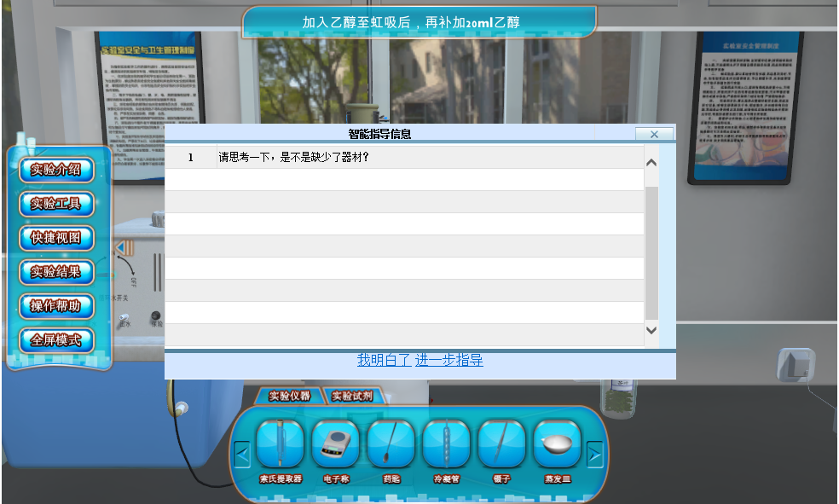Switch to the 实验试剂 tab
This screenshot has width=839, height=504.
tap(351, 396)
